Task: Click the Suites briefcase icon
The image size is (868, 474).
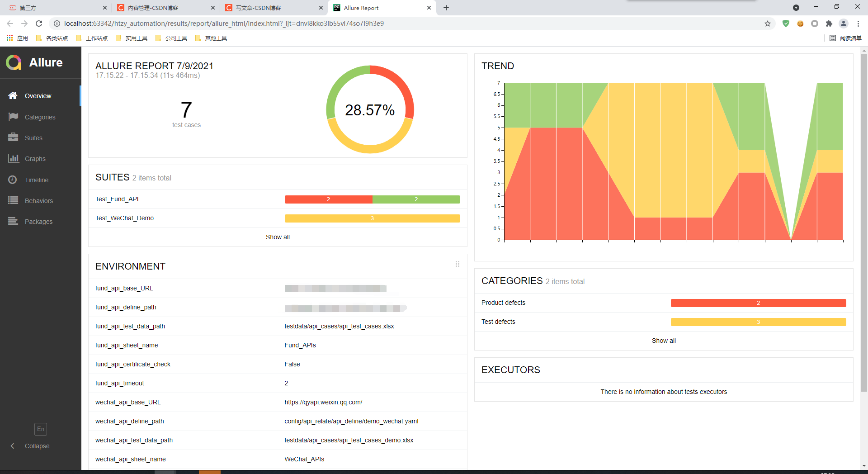Action: point(13,137)
